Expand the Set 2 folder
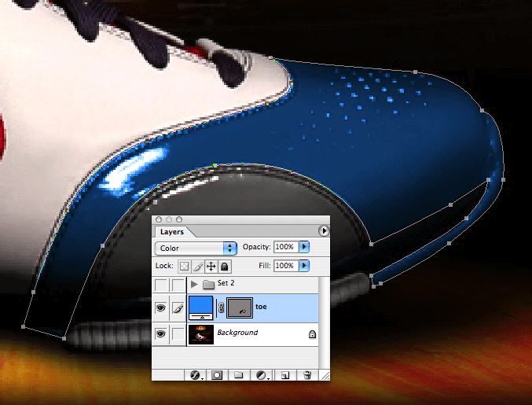 pyautogui.click(x=193, y=284)
